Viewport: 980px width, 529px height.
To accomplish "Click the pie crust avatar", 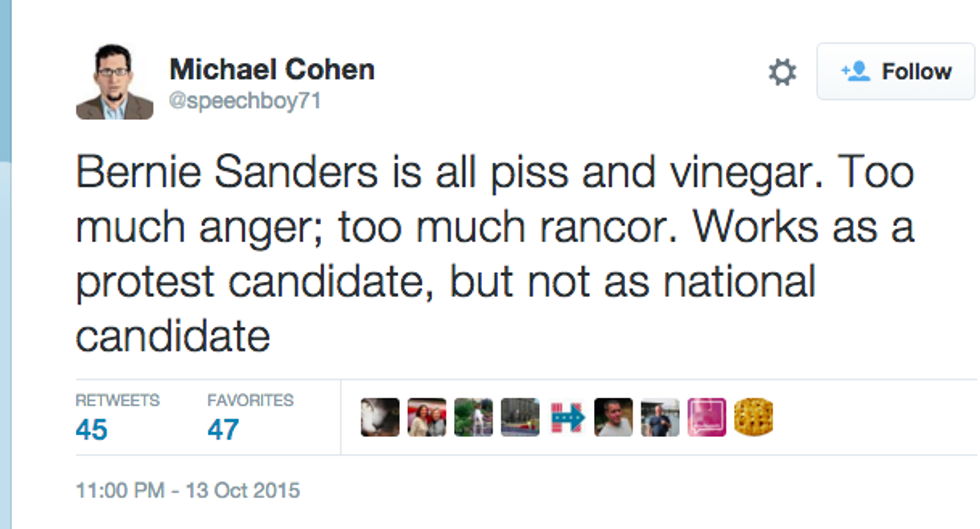I will [x=753, y=417].
